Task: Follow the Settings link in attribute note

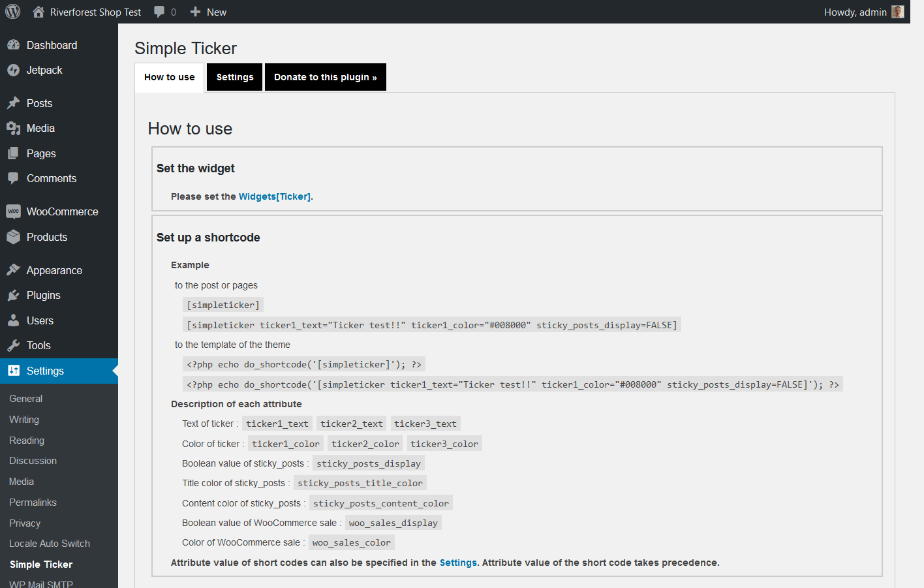Action: pyautogui.click(x=458, y=563)
